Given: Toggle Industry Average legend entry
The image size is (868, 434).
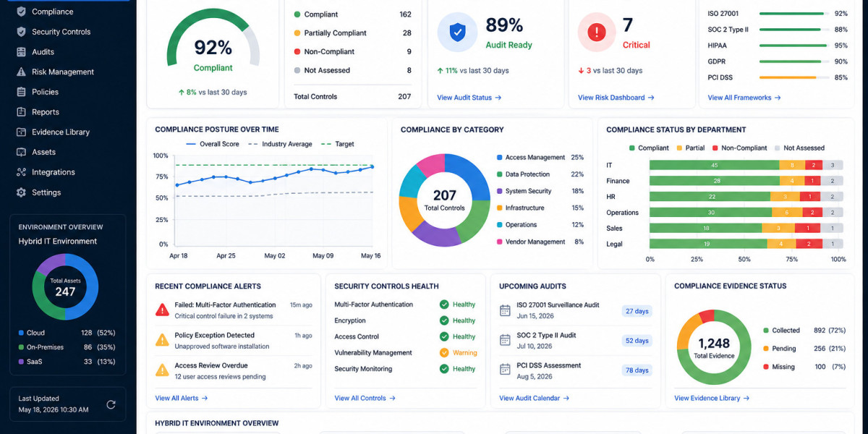Looking at the screenshot, I should 280,144.
